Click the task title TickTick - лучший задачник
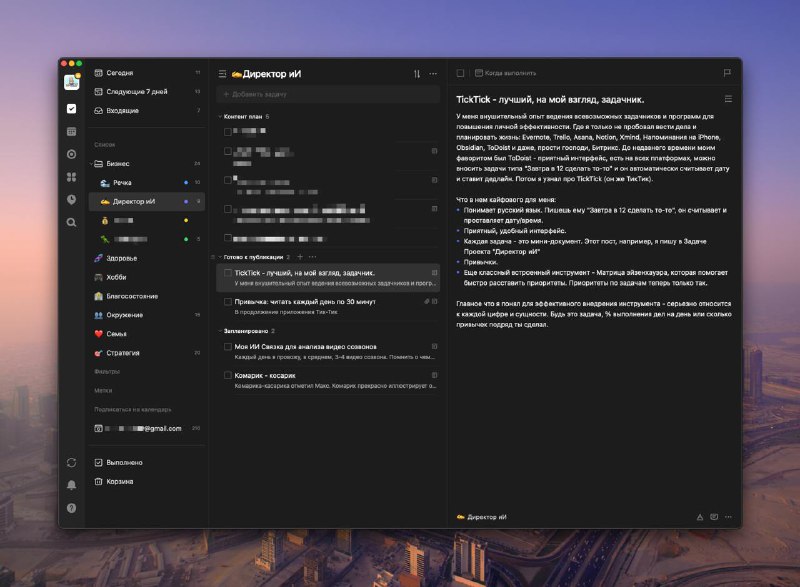The height and width of the screenshot is (587, 800). [550, 99]
